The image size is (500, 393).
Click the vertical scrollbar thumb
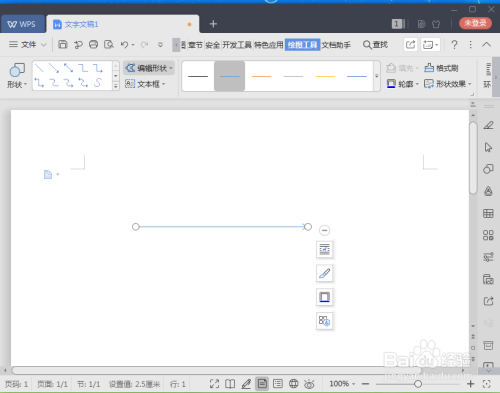pyautogui.click(x=473, y=158)
